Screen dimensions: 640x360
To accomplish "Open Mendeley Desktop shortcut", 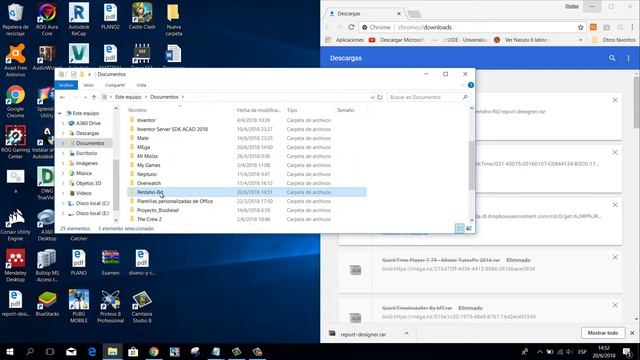I will click(x=16, y=265).
